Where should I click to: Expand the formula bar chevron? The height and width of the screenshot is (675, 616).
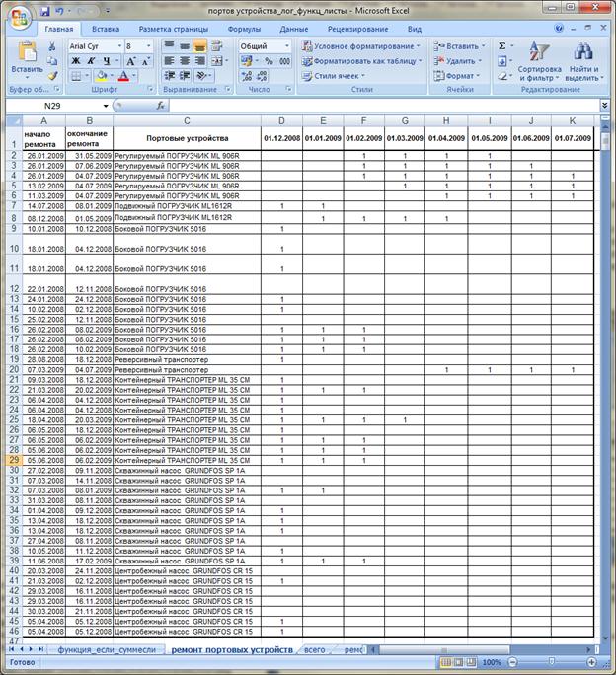[x=604, y=106]
